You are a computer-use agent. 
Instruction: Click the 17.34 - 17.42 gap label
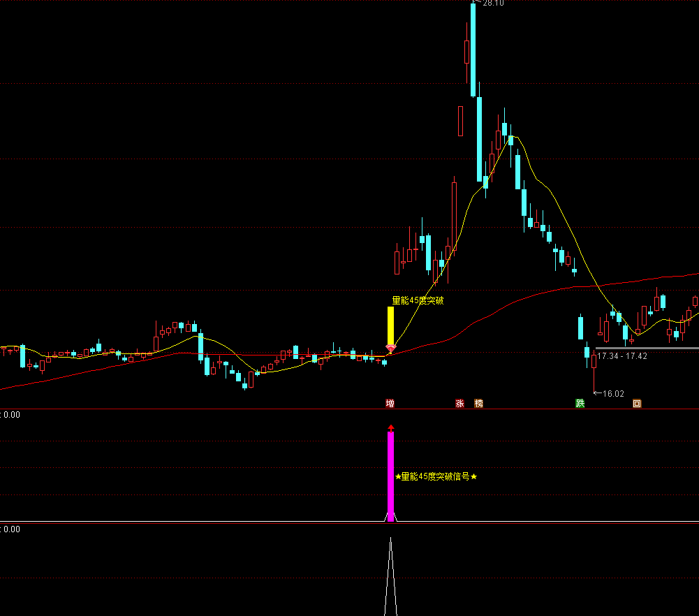click(x=622, y=356)
